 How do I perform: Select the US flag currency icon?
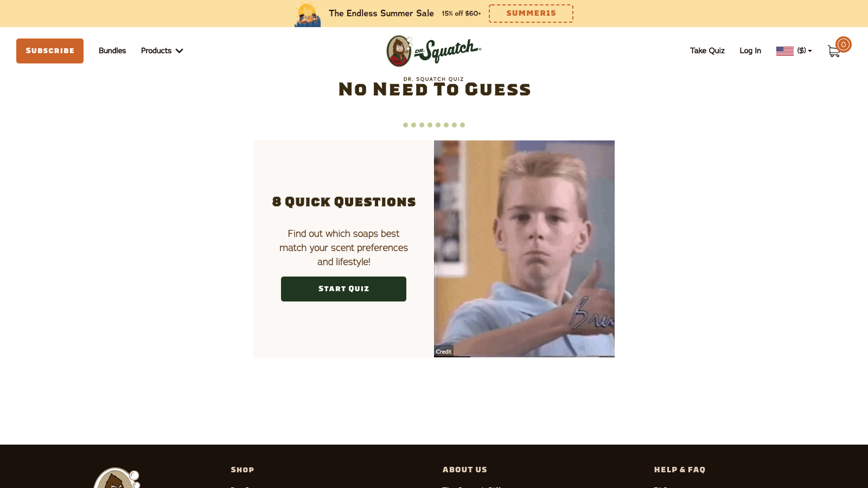coord(784,51)
